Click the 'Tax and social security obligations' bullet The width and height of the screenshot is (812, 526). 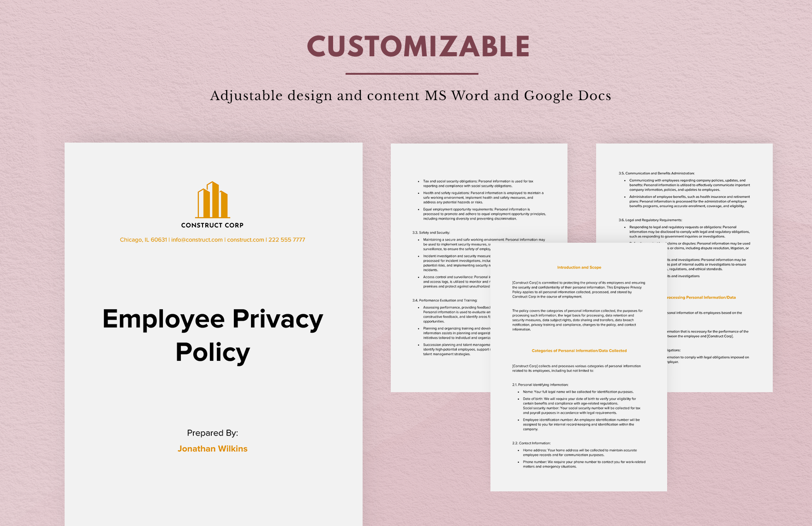point(478,184)
